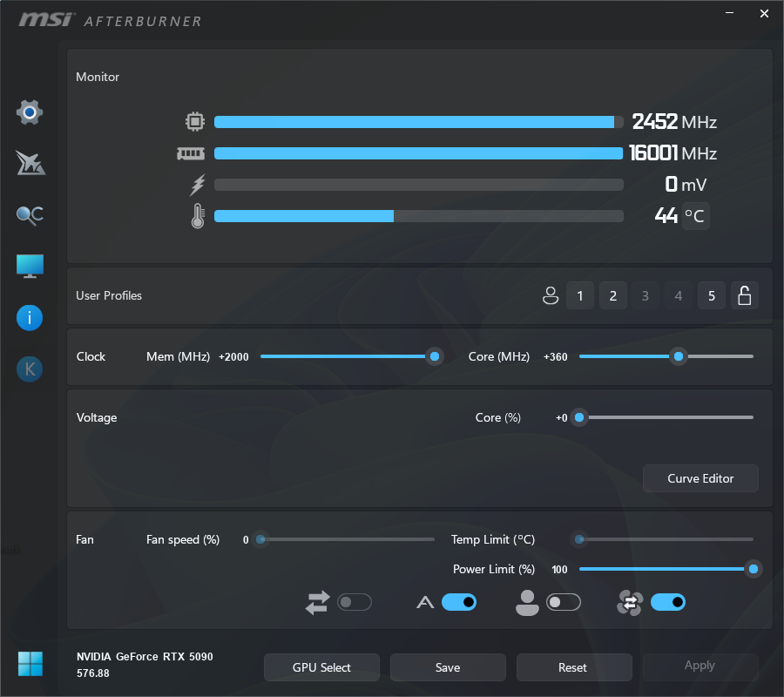784x697 pixels.
Task: Click the Windows startup logo icon
Action: 30,664
